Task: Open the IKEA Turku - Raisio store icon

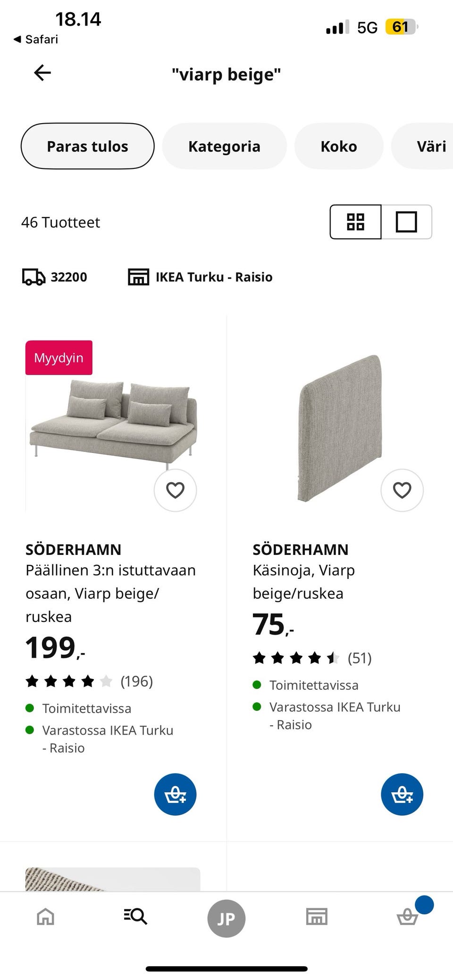Action: (x=139, y=277)
